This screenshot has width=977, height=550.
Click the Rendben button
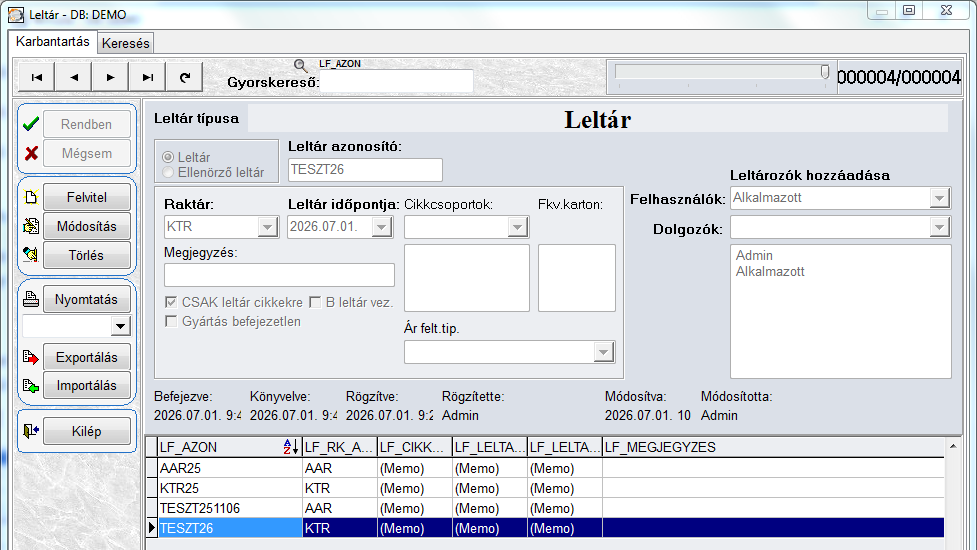click(87, 124)
